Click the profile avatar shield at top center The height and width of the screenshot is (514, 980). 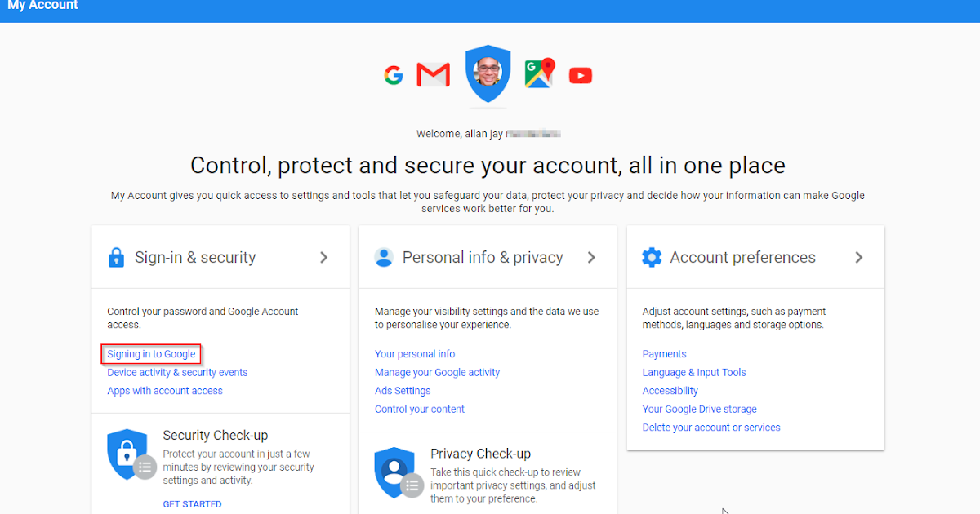[x=488, y=73]
